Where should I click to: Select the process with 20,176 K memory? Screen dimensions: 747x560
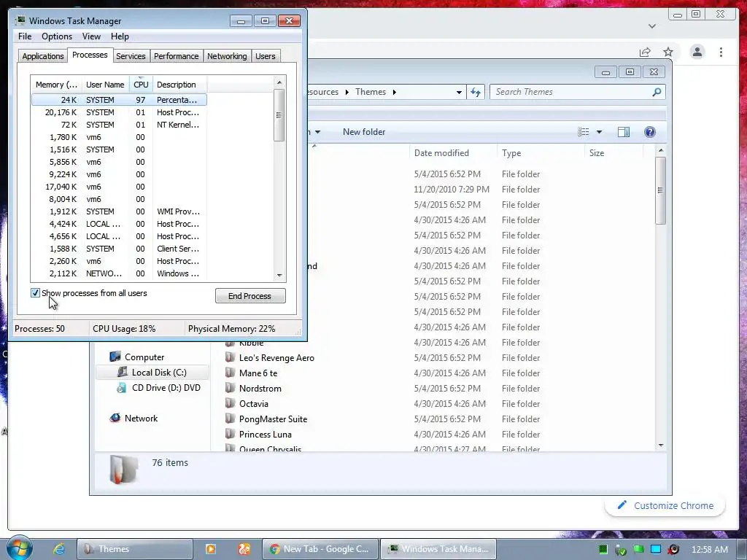(119, 112)
